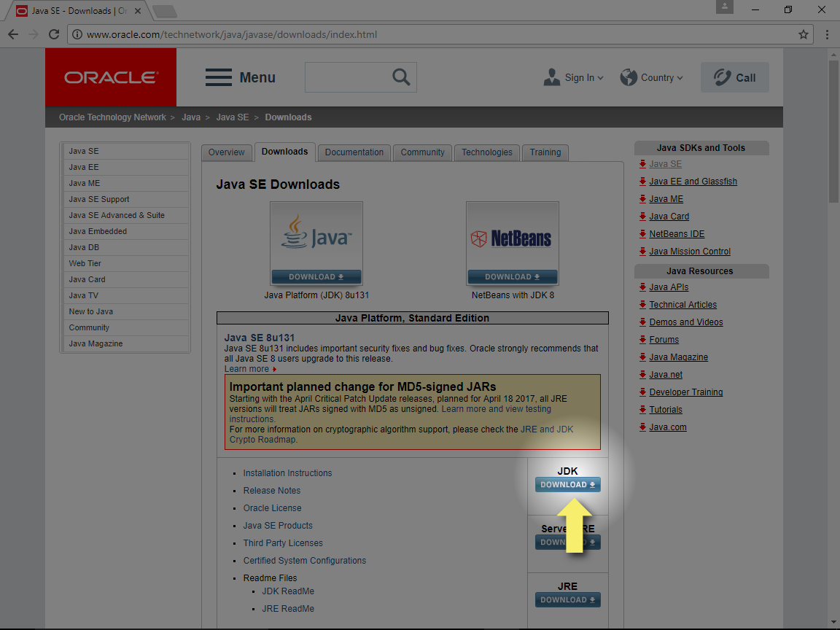Bookmark this page with star icon
840x630 pixels.
point(803,34)
